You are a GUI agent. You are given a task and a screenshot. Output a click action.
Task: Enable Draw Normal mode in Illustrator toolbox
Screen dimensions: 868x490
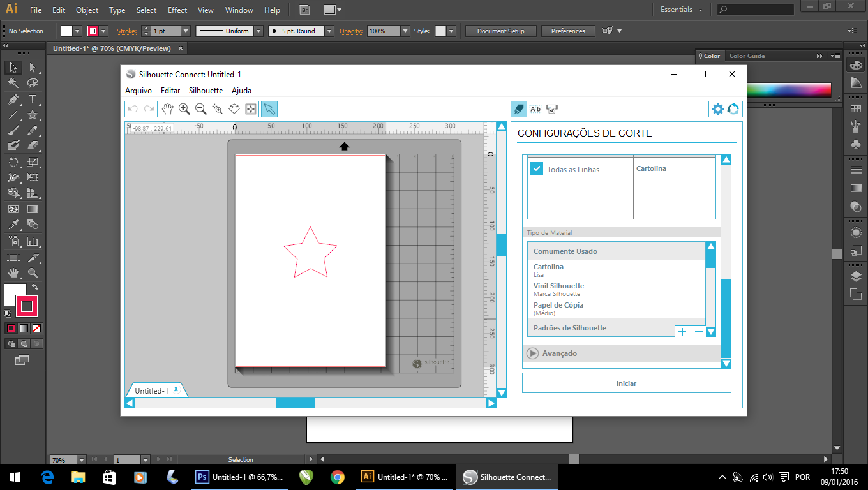click(x=11, y=344)
